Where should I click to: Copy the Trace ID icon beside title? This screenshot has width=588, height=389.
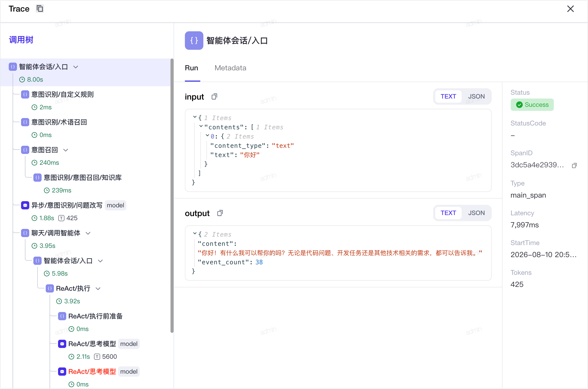pos(40,9)
